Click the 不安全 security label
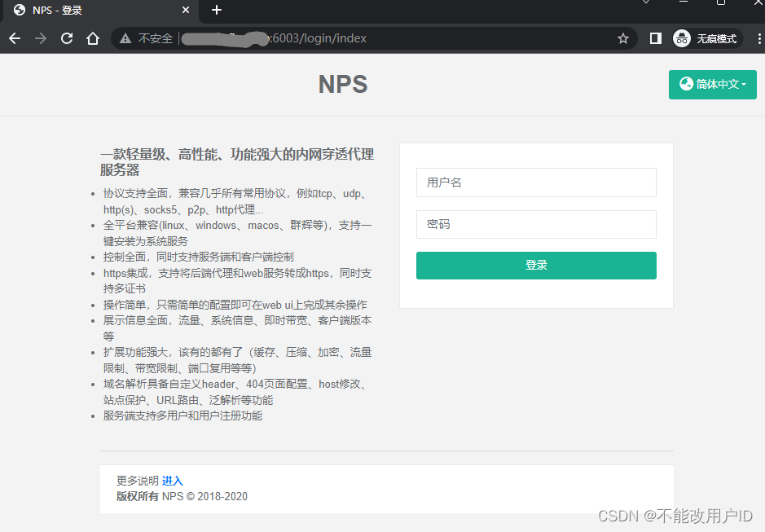The image size is (765, 532). [x=155, y=38]
